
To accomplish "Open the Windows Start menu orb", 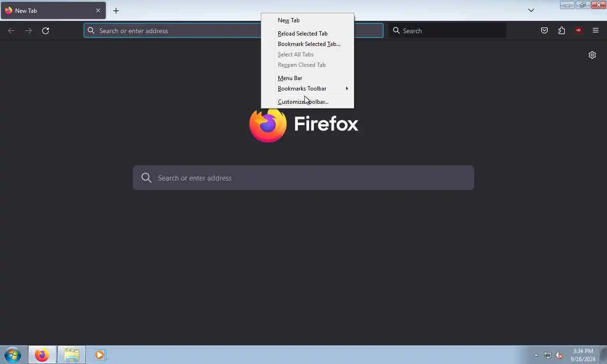I will click(12, 355).
